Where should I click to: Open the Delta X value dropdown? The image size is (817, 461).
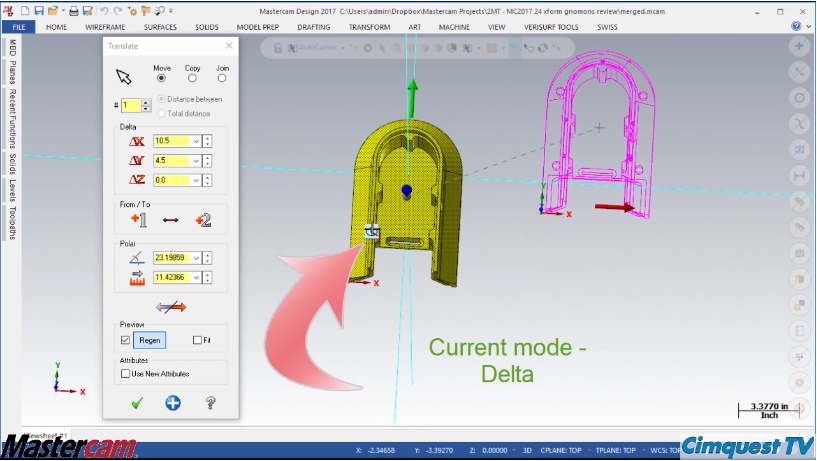(x=196, y=141)
